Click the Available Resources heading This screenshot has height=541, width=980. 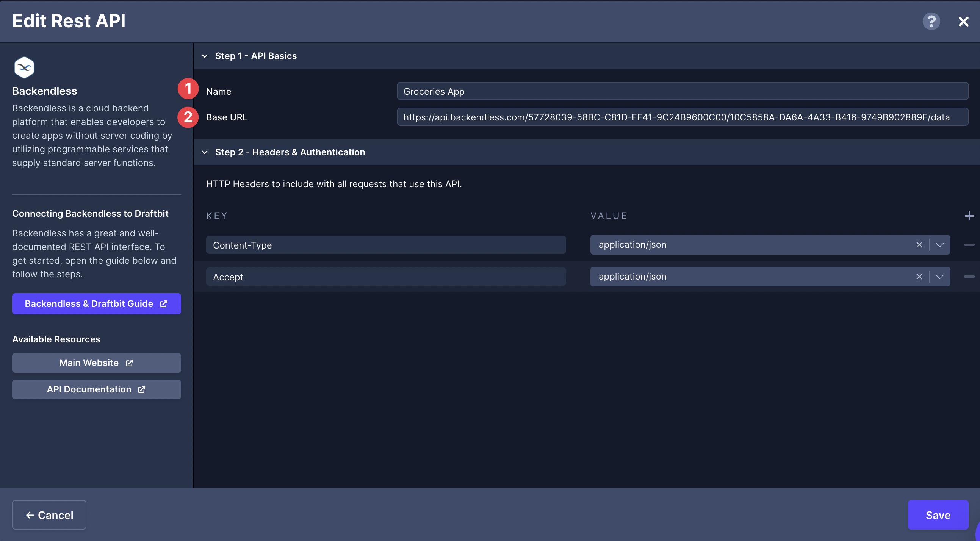56,339
